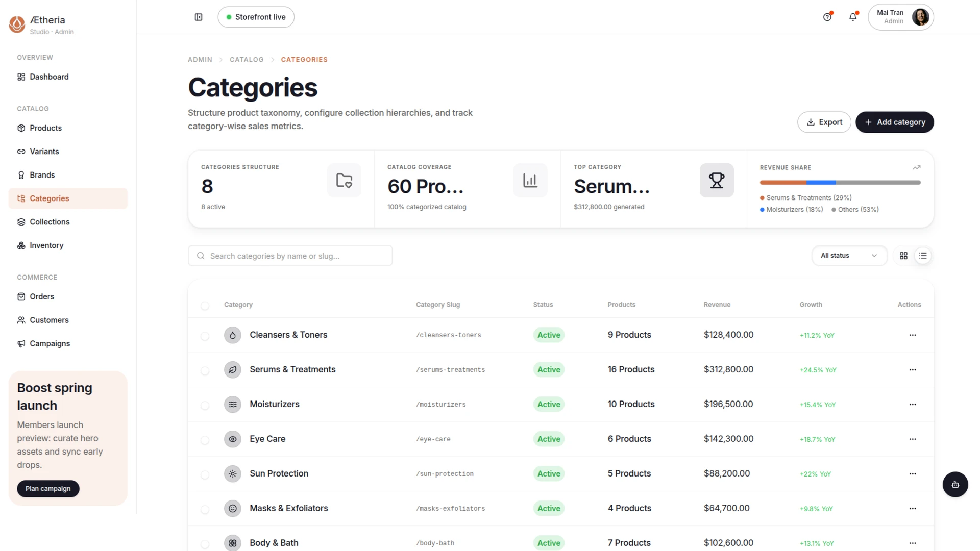
Task: Open the Mai Tran account menu
Action: [x=901, y=17]
